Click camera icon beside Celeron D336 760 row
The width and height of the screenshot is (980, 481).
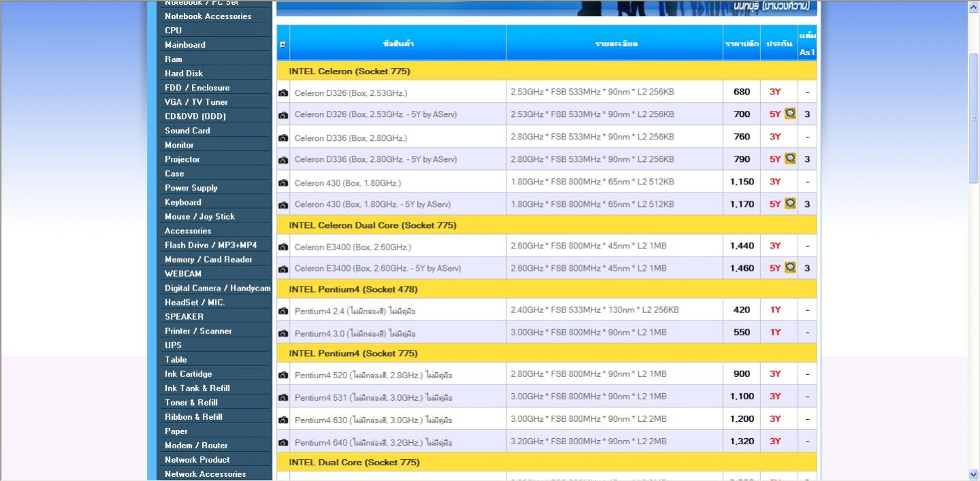(283, 137)
